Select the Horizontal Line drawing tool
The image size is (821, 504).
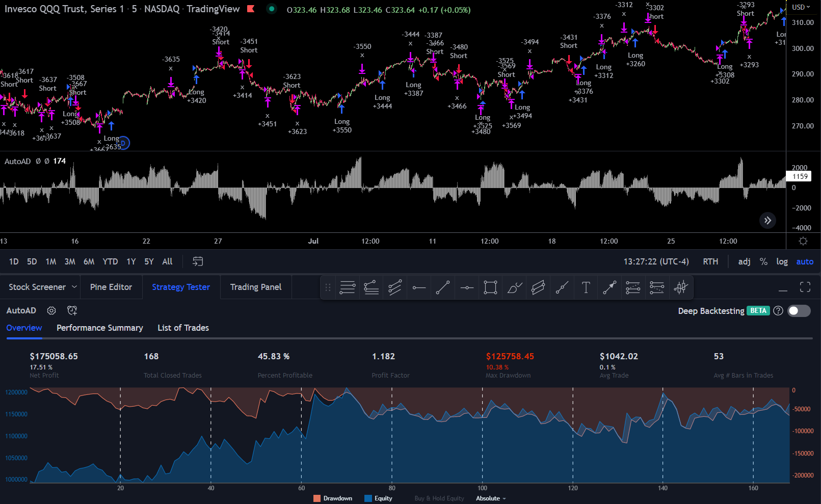[x=467, y=287]
